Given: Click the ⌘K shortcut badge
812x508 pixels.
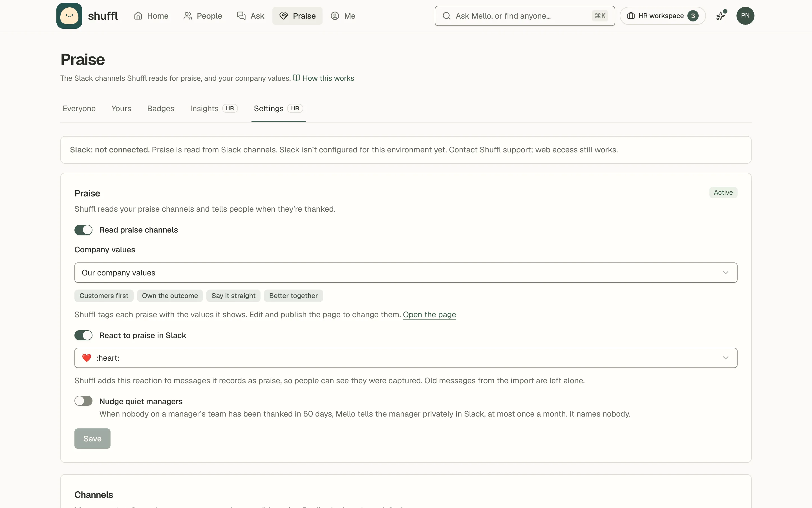Looking at the screenshot, I should coord(600,16).
